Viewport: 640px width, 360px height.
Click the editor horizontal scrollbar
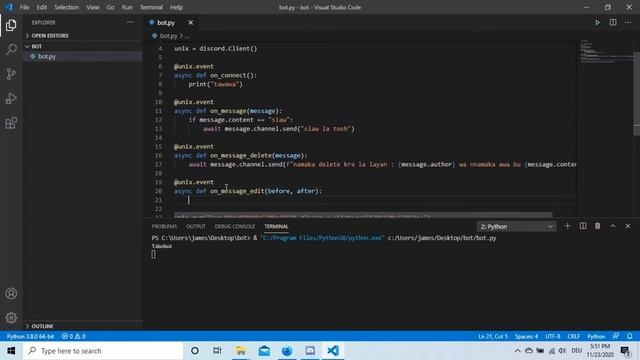(x=363, y=215)
